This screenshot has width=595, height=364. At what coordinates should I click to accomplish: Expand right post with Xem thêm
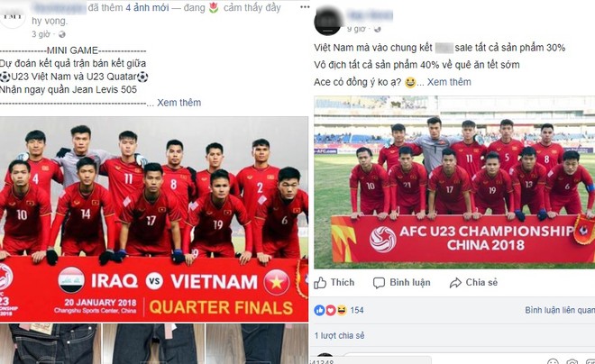(449, 82)
